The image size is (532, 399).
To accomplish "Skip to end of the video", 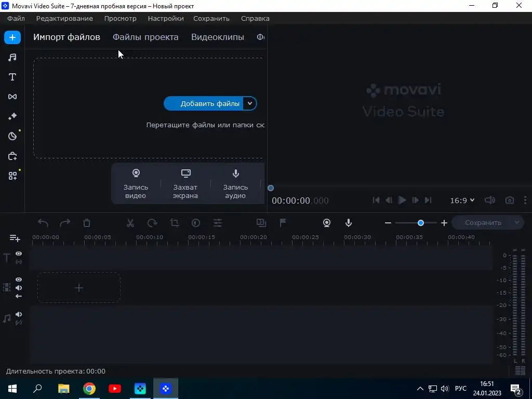I will tap(428, 200).
